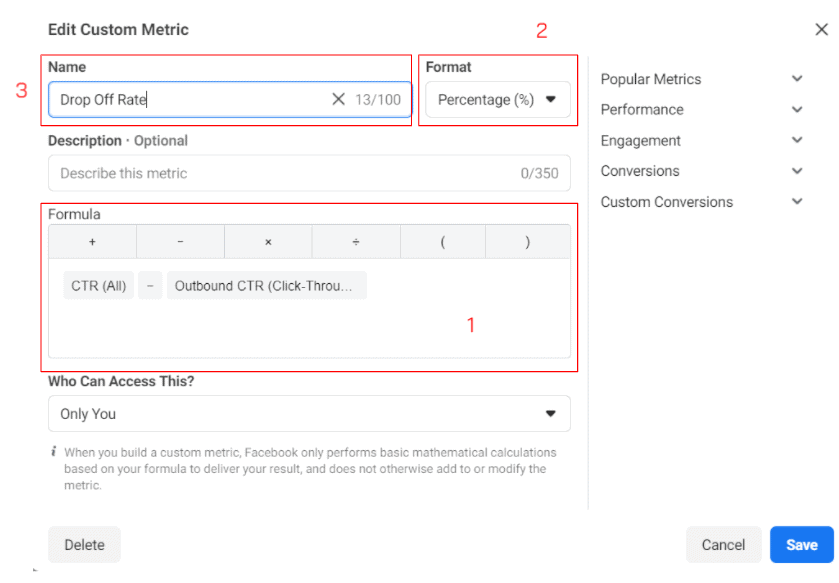The width and height of the screenshot is (839, 583).
Task: Click the plus operator in Formula
Action: (92, 242)
